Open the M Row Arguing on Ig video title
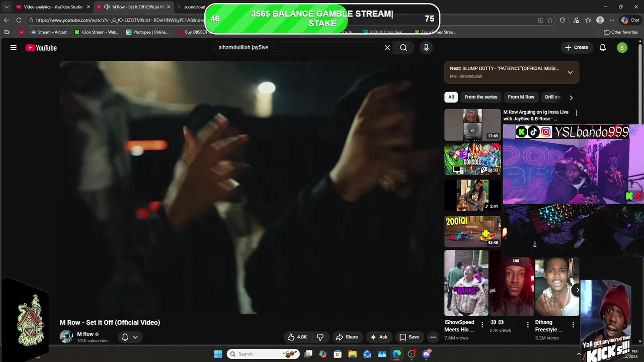 (536, 116)
